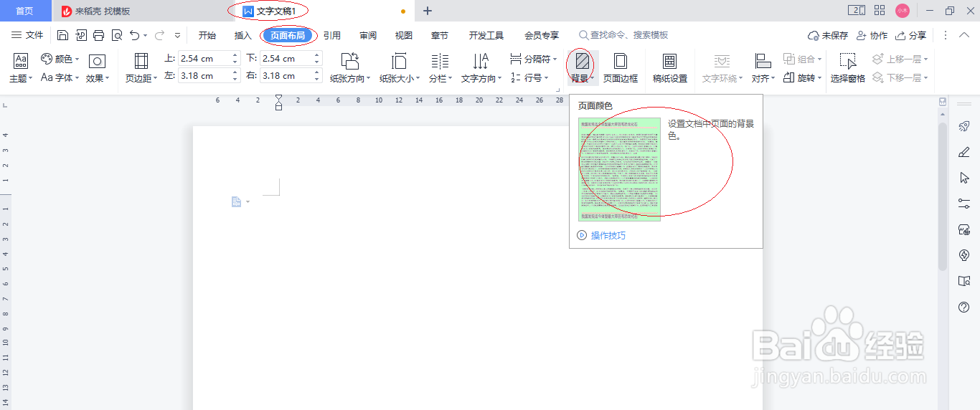Open the customize quick access toolbar arrow

coord(178,35)
